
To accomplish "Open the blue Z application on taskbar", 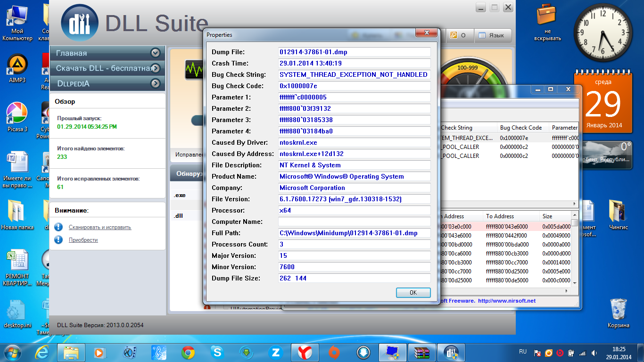I will [276, 352].
